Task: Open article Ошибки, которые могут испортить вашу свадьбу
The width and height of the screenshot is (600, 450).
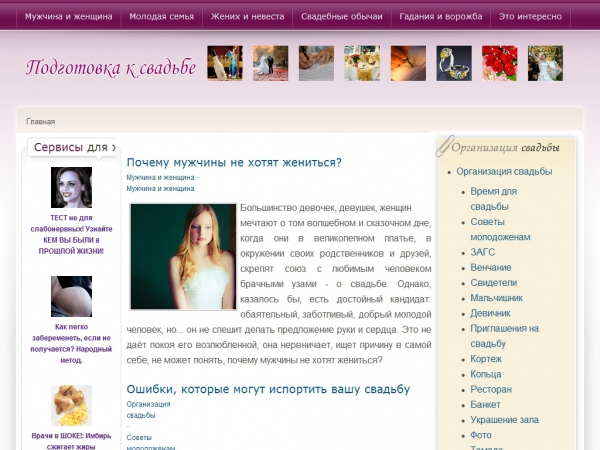Action: tap(268, 389)
